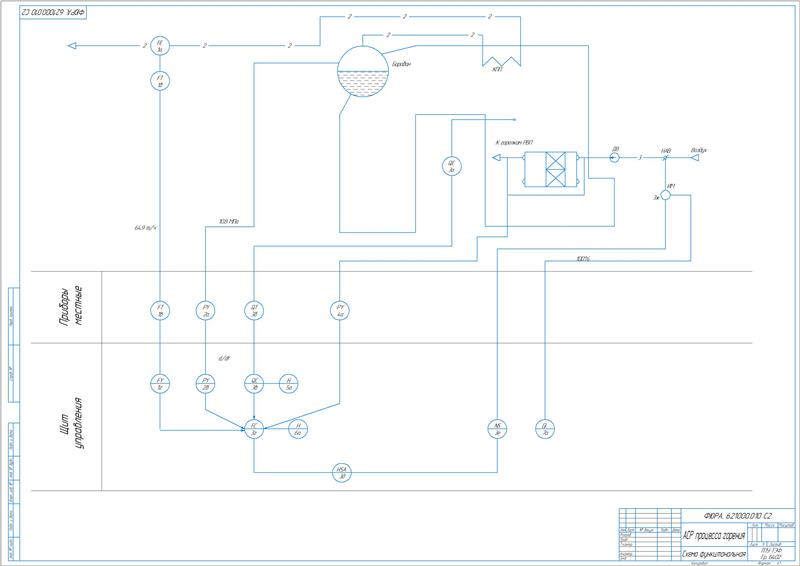800x566 pixels.
Task: Click the PY 2в instrument on the control panel
Action: coord(206,383)
